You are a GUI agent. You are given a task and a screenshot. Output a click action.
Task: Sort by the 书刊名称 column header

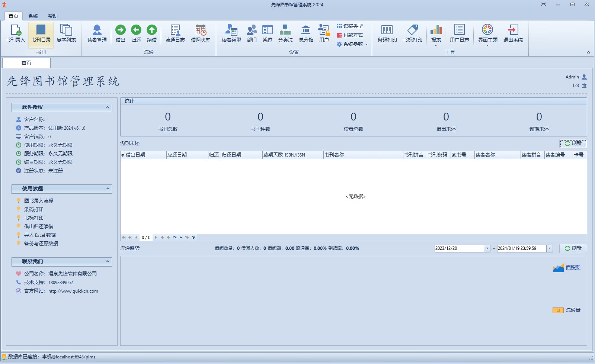tap(363, 155)
